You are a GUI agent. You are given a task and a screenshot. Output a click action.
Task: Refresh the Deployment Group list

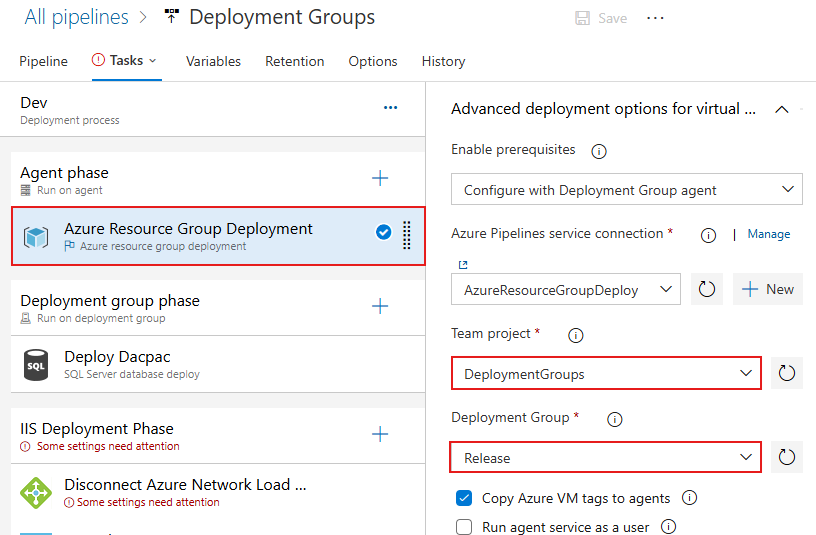tap(787, 458)
